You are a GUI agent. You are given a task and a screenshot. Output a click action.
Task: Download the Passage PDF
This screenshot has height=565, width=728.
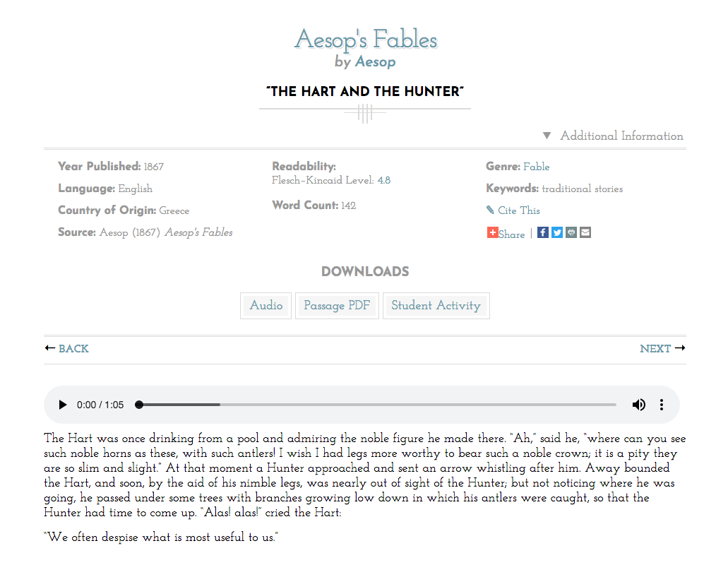pos(337,306)
